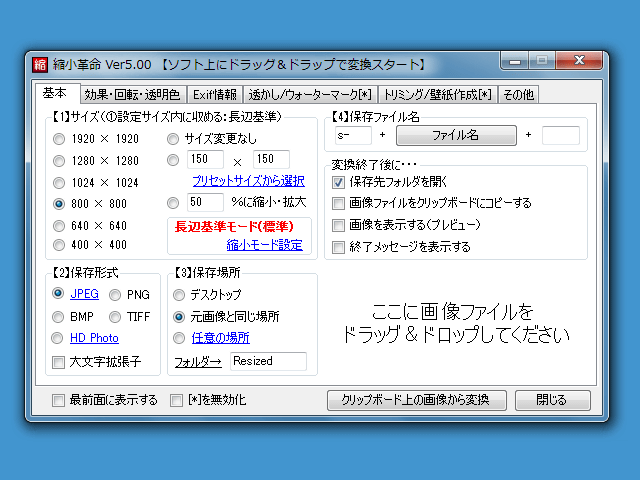Select the %に縮小・拡大 radio button

click(x=173, y=203)
